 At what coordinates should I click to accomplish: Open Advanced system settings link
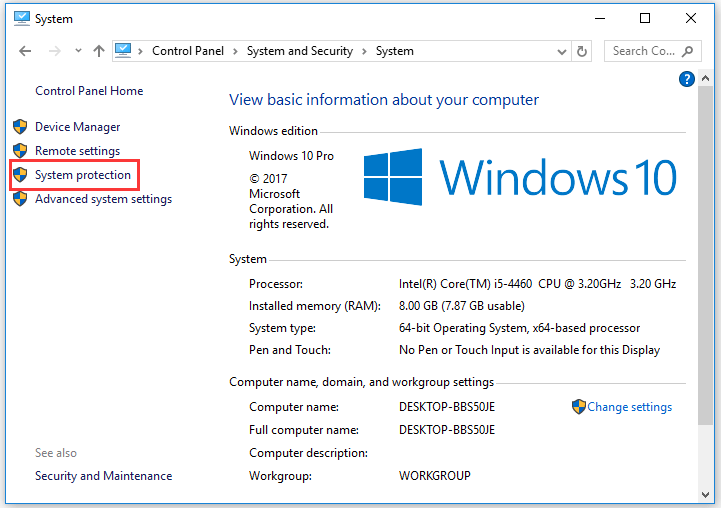103,199
